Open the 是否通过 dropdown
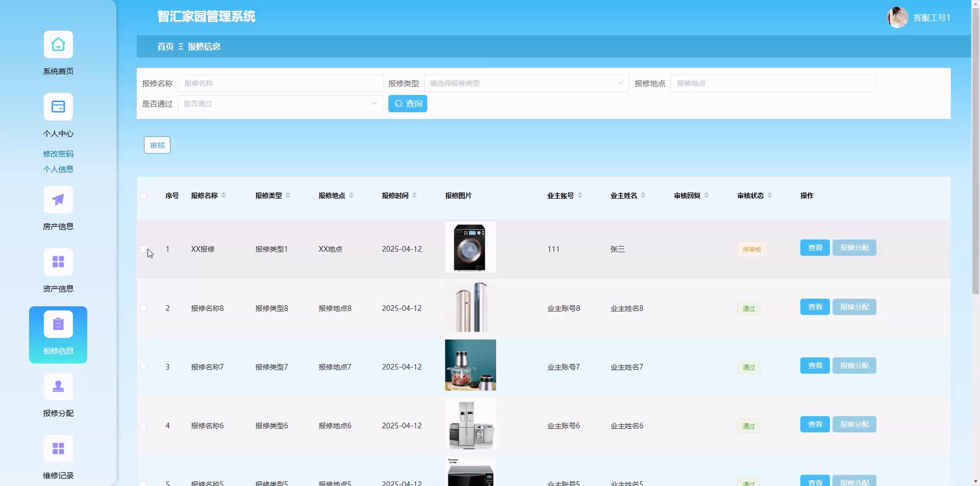The image size is (980, 486). (280, 104)
